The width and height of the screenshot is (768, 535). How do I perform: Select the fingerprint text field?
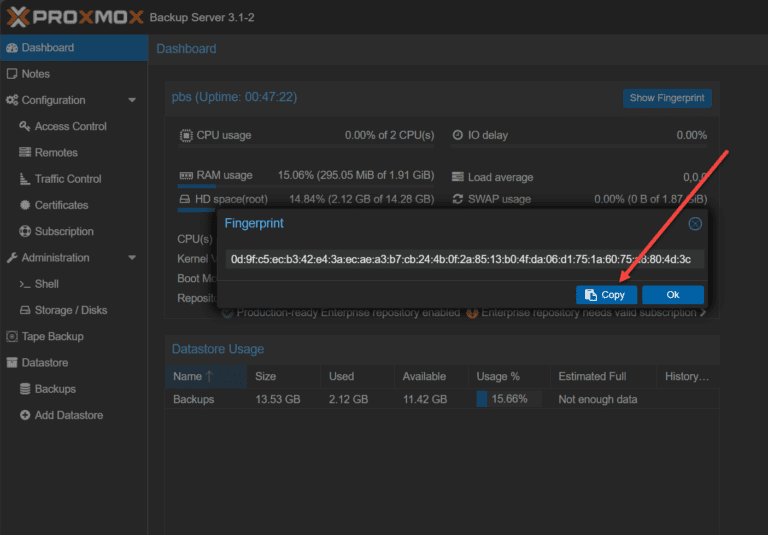464,259
